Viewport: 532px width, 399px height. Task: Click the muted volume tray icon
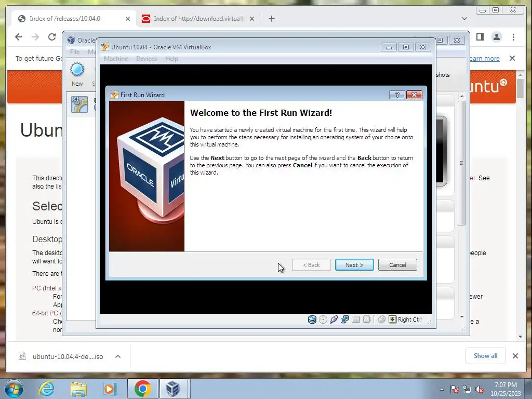pos(480,390)
